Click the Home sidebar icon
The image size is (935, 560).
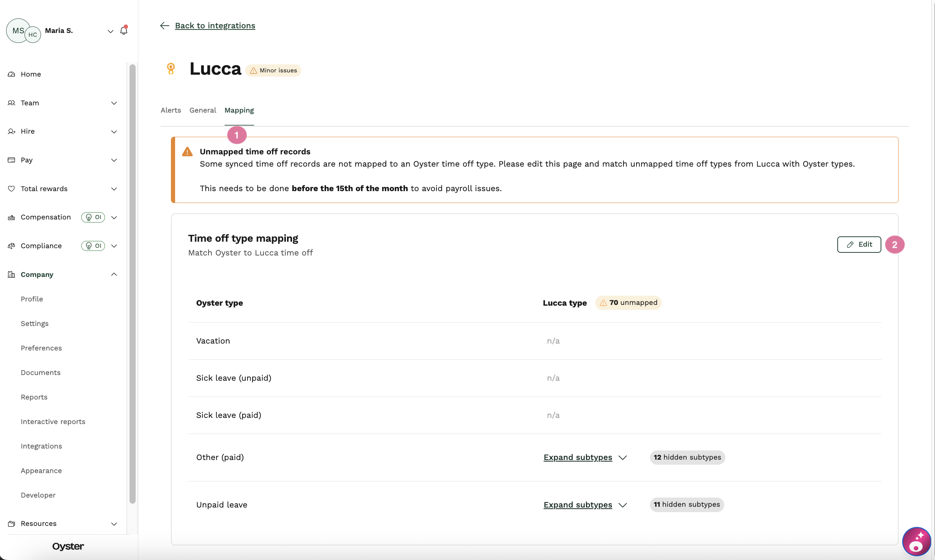tap(11, 74)
